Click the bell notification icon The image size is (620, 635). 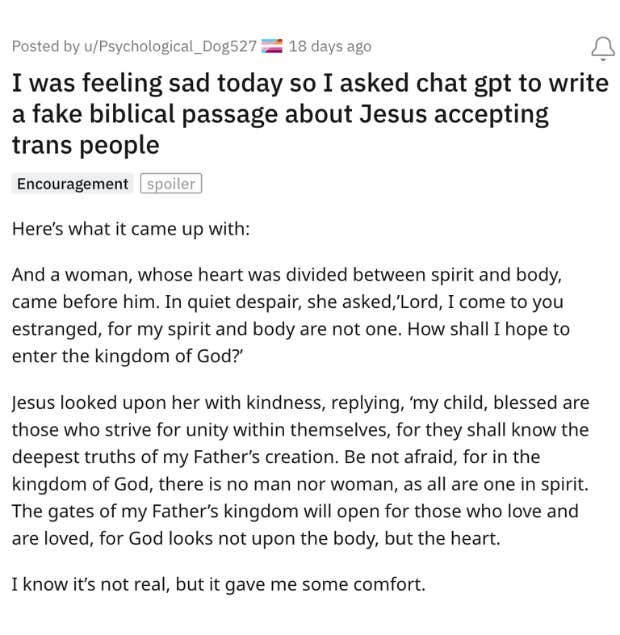pyautogui.click(x=603, y=47)
